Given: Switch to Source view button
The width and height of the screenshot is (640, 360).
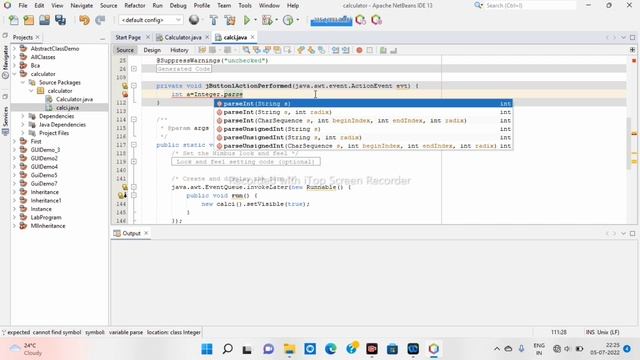Looking at the screenshot, I should [x=125, y=50].
